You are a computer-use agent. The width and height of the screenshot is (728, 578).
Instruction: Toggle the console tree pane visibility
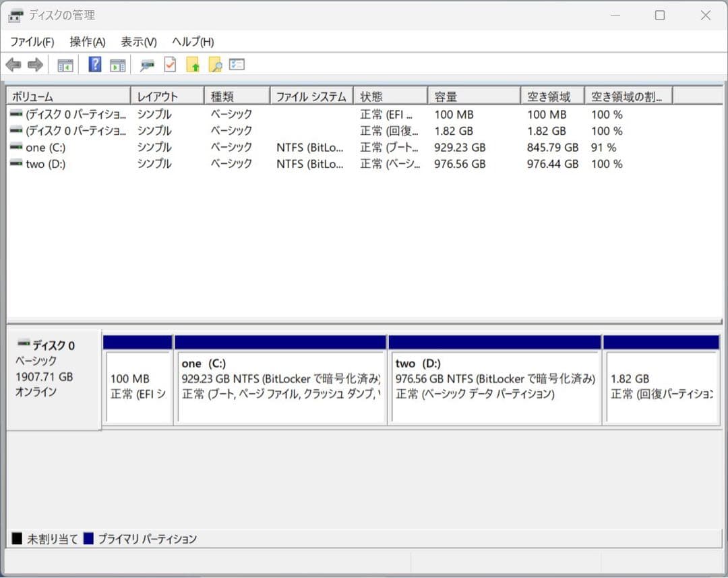click(65, 64)
